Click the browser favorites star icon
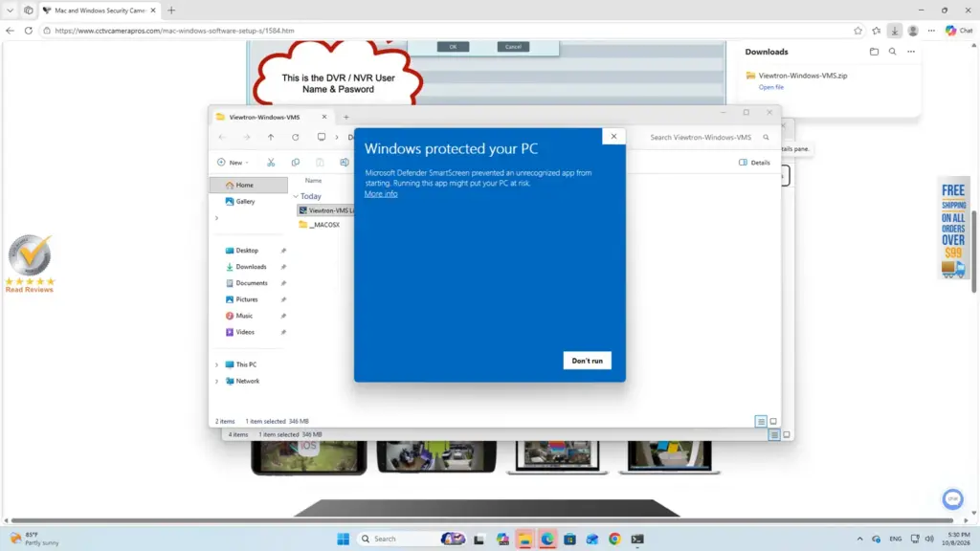The image size is (980, 551). click(x=857, y=31)
